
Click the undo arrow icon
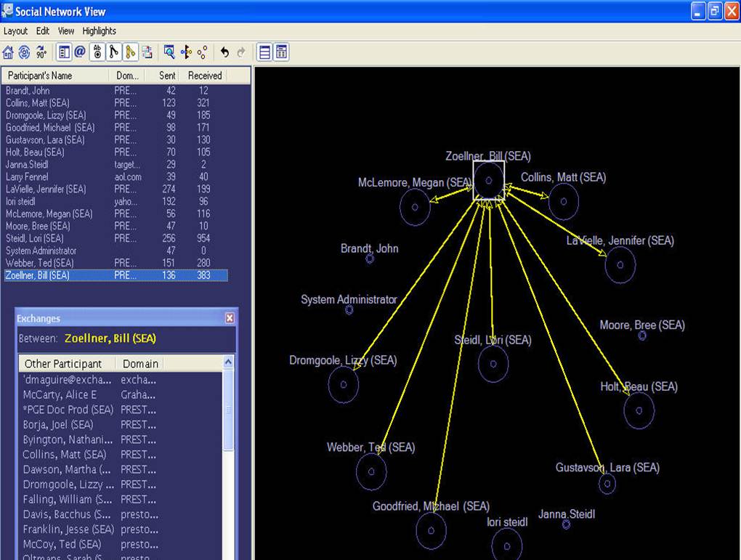tap(224, 52)
